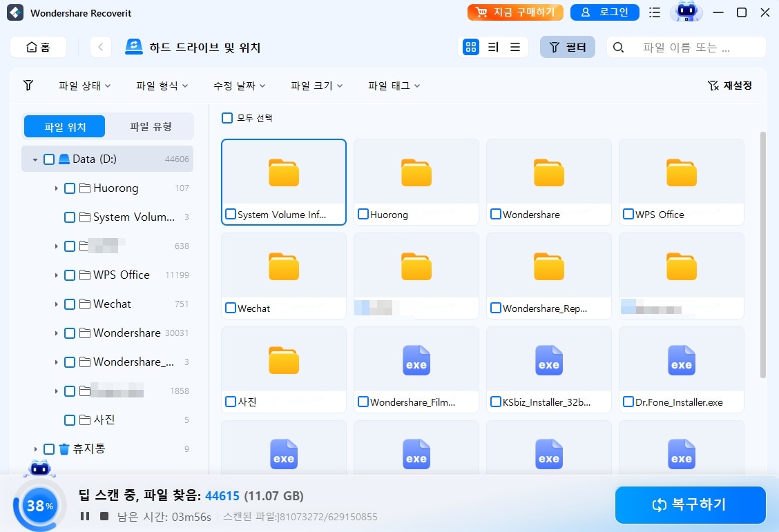This screenshot has width=779, height=532.
Task: Go back with the left arrow button
Action: (x=101, y=47)
